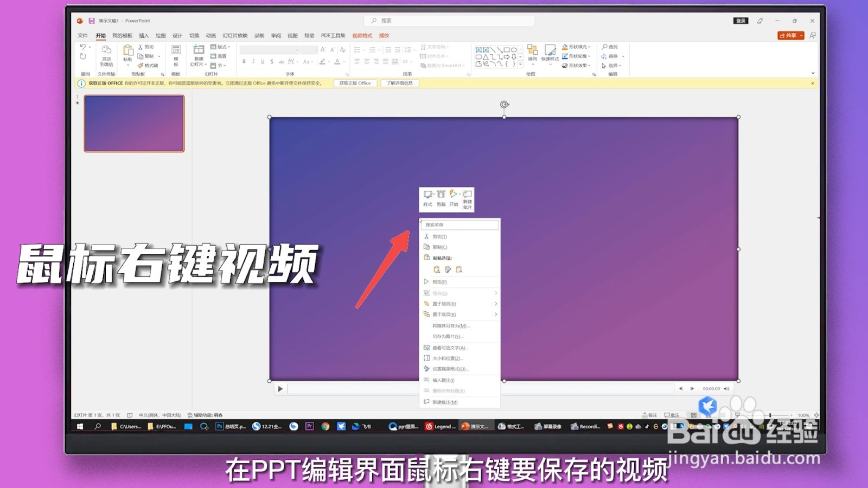This screenshot has width=868, height=488.
Task: Choose 将媒体另存为 from the context menu
Action: click(x=450, y=325)
